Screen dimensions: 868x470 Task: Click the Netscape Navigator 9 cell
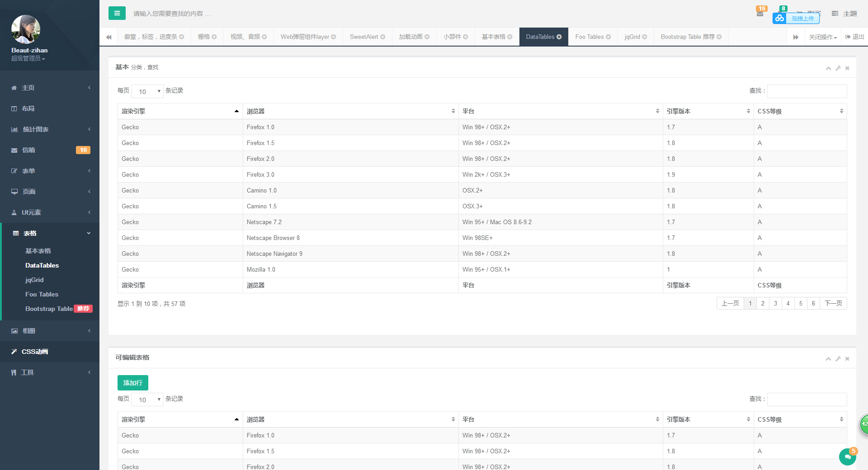pos(351,254)
